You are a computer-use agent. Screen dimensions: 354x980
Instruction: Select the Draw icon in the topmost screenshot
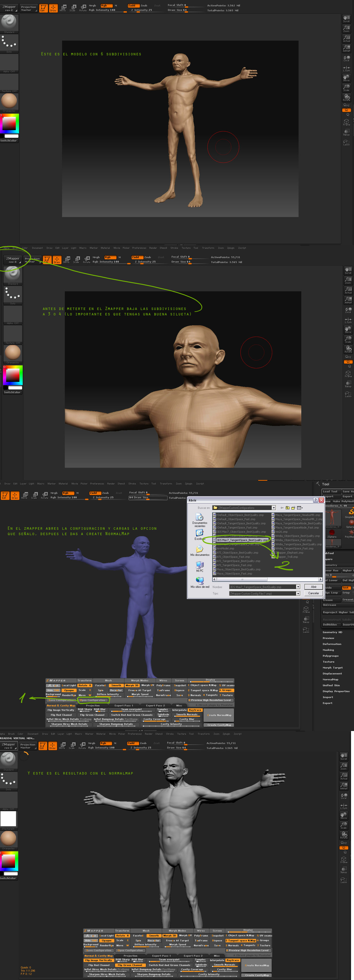pos(53,8)
